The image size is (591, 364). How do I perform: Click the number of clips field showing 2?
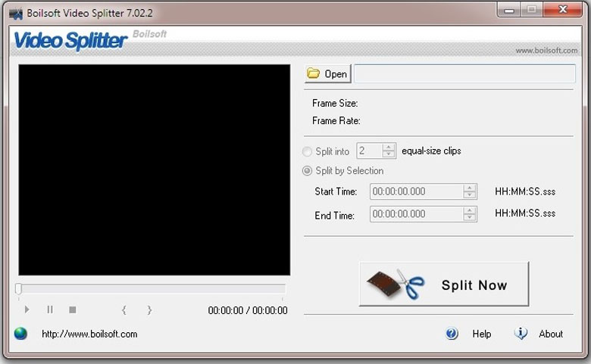(x=370, y=151)
